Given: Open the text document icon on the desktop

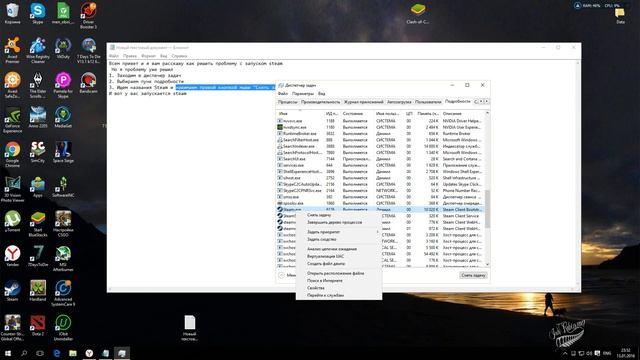Looking at the screenshot, I should coord(189,328).
